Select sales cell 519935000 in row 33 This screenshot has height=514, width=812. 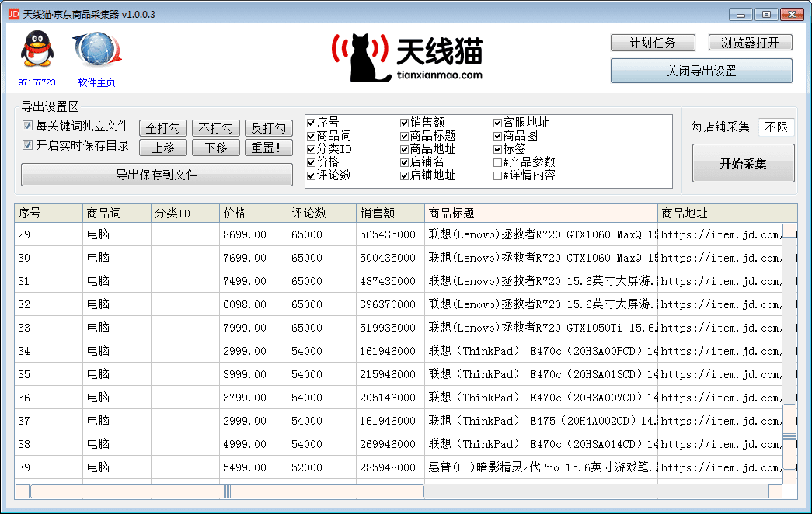click(391, 328)
